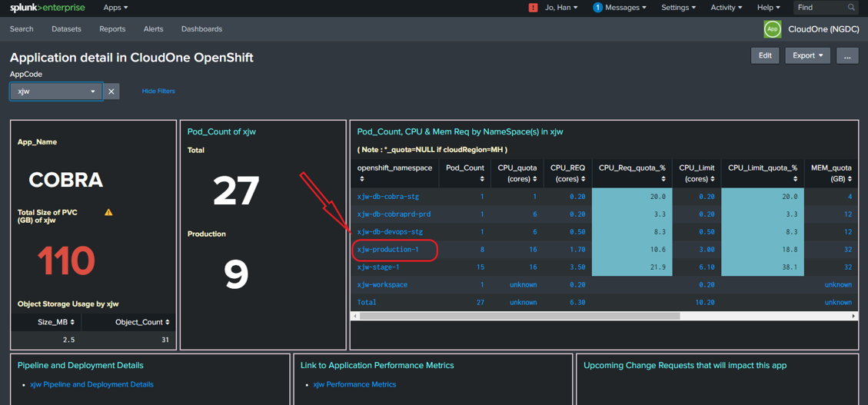Viewport: 868px width, 405px height.
Task: Click Hide Filters link
Action: (158, 91)
